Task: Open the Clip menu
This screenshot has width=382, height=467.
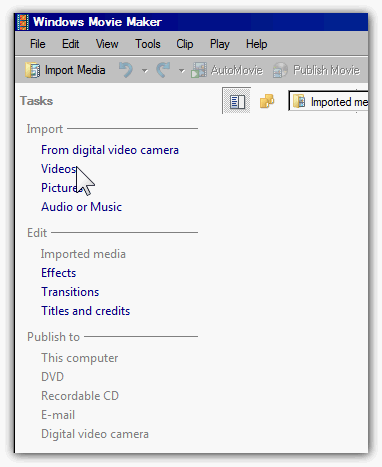Action: point(185,44)
